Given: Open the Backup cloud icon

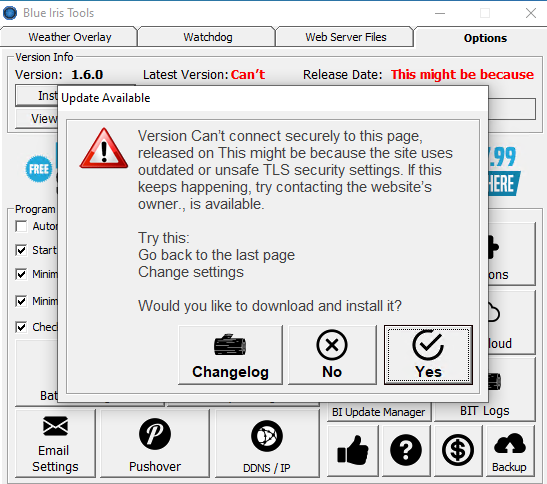Looking at the screenshot, I should click(x=510, y=451).
